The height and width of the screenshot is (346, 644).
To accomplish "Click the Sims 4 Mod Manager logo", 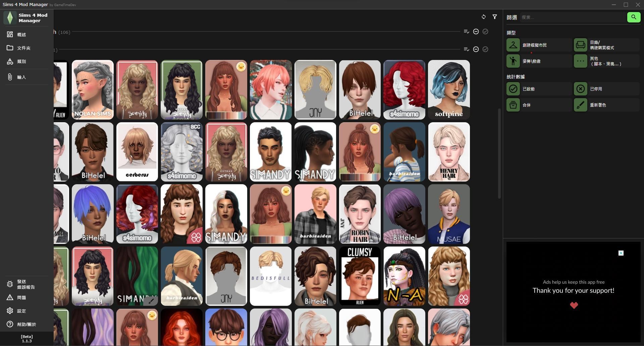I will click(x=10, y=17).
